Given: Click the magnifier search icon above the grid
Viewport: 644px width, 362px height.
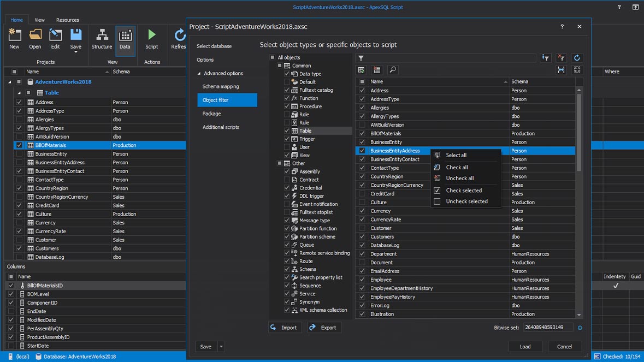Looking at the screenshot, I should (393, 70).
